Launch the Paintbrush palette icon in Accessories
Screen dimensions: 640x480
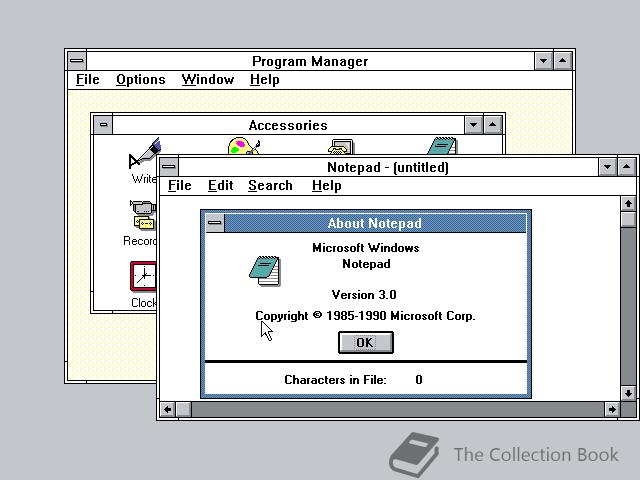coord(244,146)
